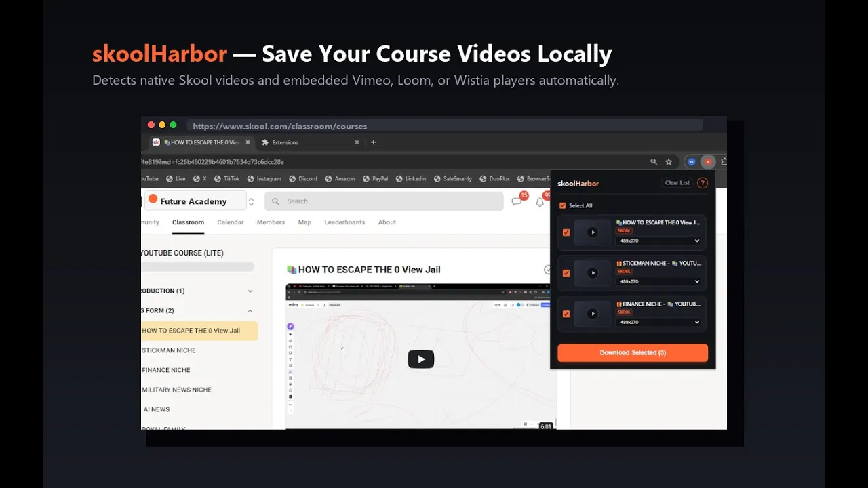The image size is (868, 488).
Task: Start the main course video player
Action: pos(420,359)
